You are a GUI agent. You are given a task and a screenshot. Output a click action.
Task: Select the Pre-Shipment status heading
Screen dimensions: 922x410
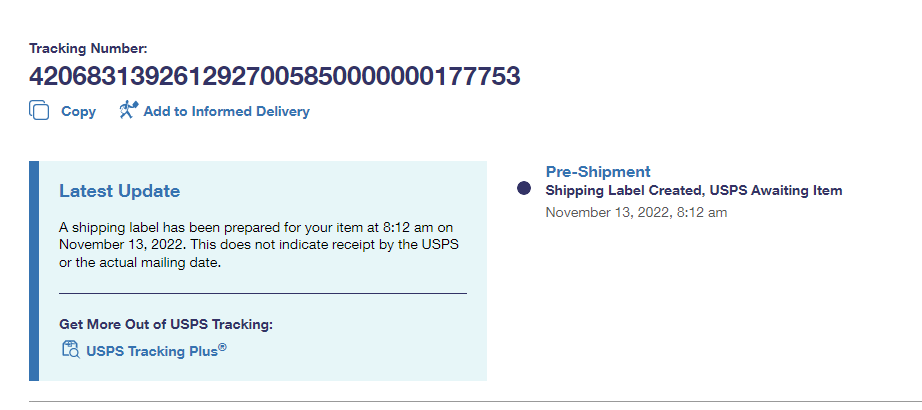[598, 172]
